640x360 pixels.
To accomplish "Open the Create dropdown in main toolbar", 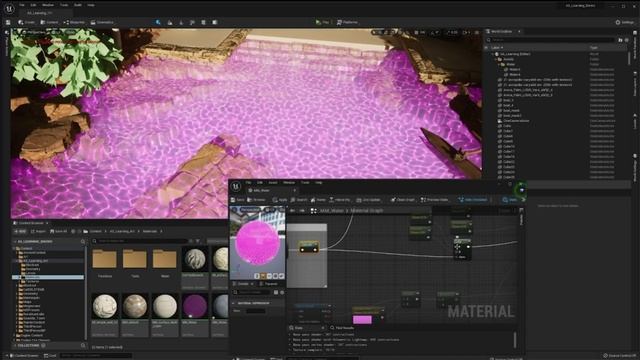I will 27,22.
